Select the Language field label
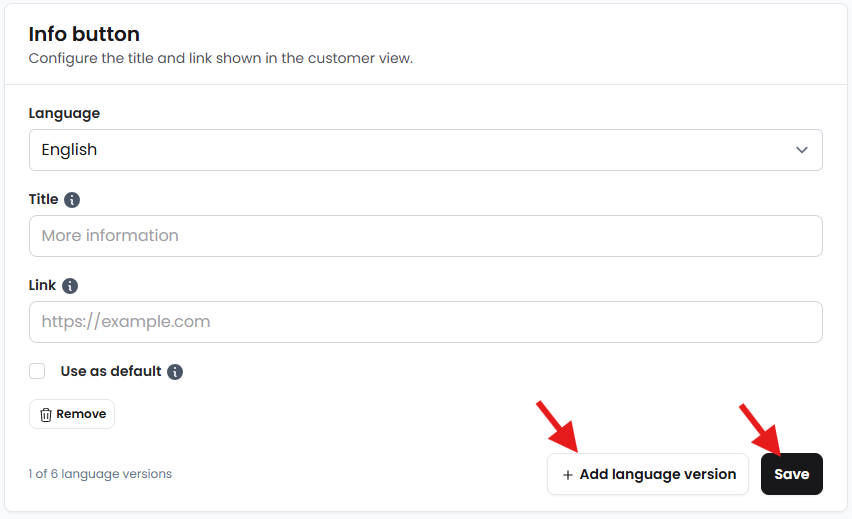The height and width of the screenshot is (519, 852). coord(64,114)
